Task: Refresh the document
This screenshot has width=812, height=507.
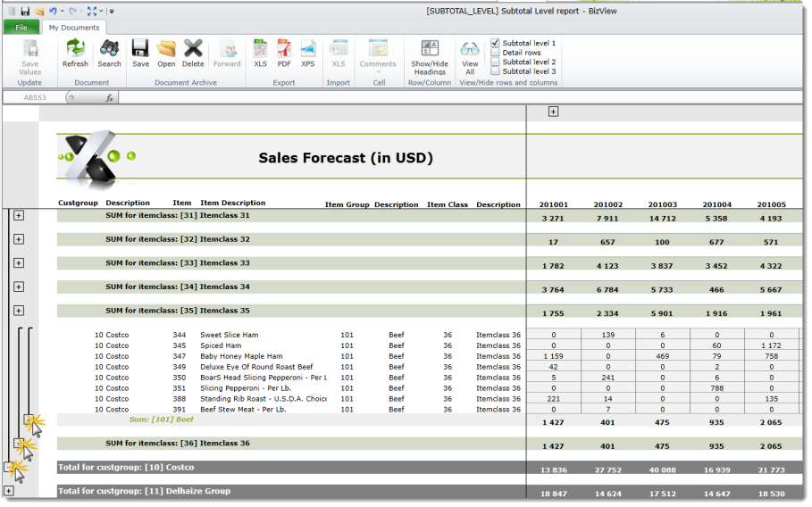Action: click(x=75, y=54)
